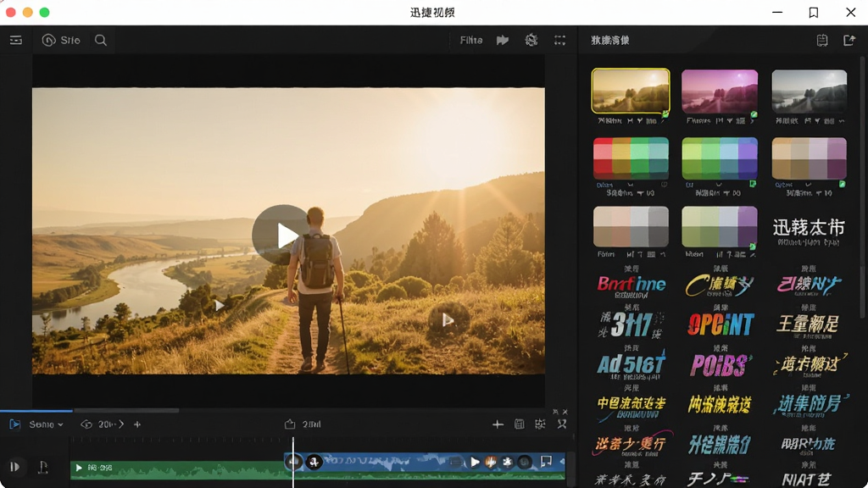The image size is (868, 488).
Task: Click the green badge under the tan-mauve palette
Action: (x=842, y=184)
